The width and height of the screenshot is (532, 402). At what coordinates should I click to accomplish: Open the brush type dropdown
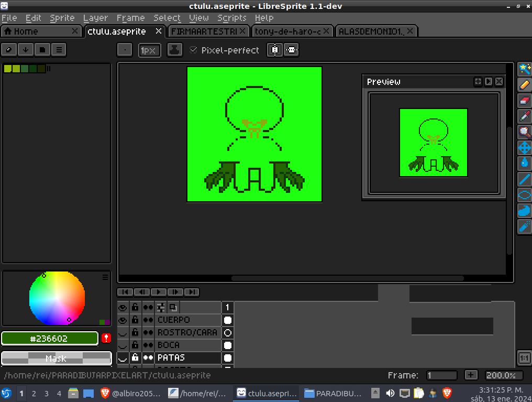point(125,50)
